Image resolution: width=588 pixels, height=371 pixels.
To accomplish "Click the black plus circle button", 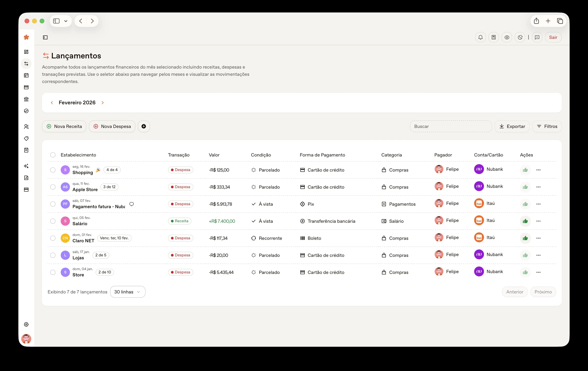I will (144, 126).
